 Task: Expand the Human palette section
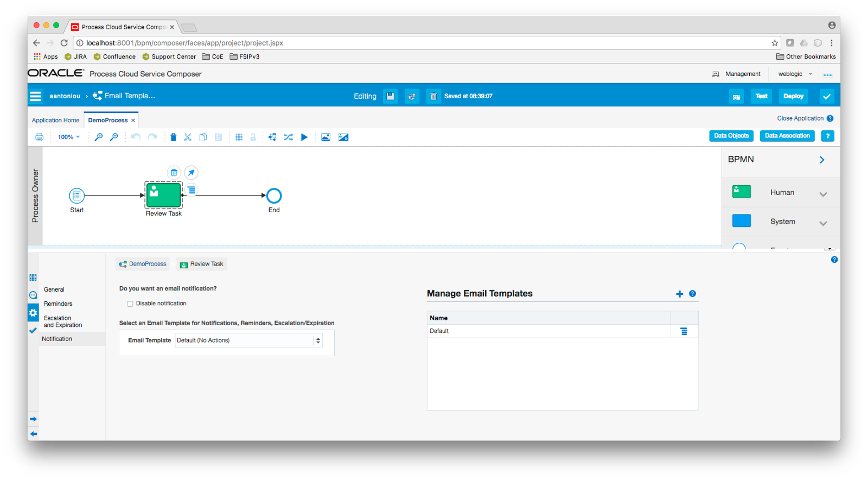click(x=823, y=194)
